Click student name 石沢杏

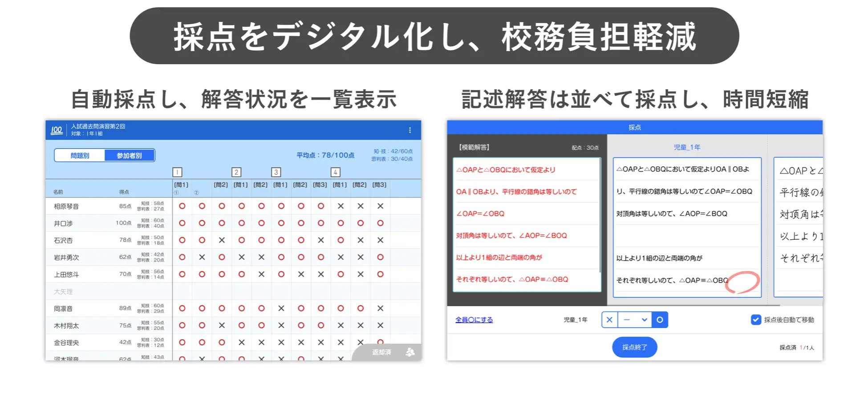tap(63, 240)
